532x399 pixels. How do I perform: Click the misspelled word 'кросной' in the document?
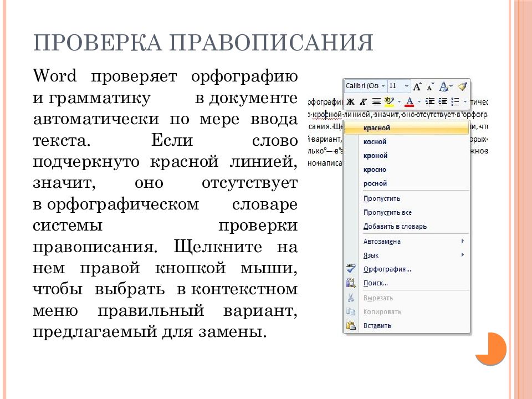point(327,115)
